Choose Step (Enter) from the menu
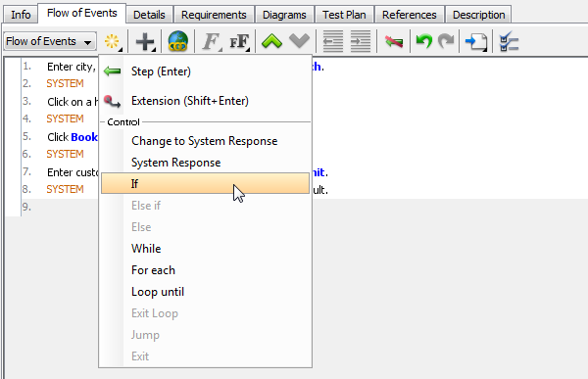588x379 pixels. click(205, 71)
